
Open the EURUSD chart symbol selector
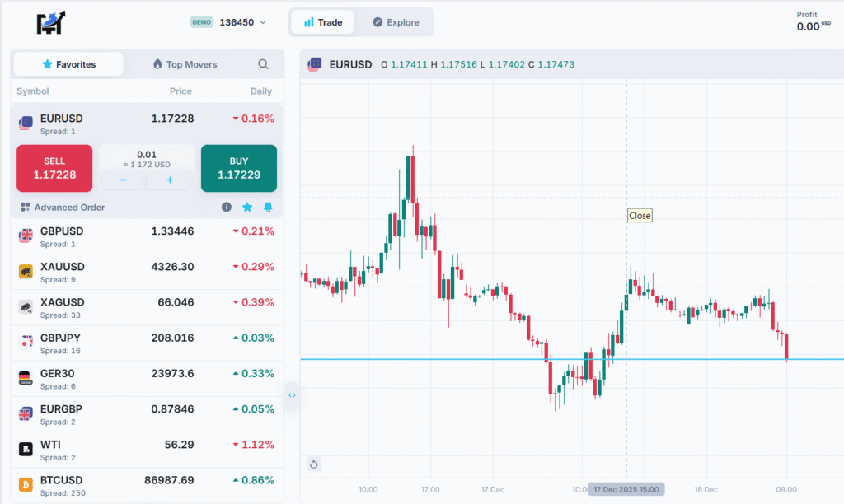point(339,64)
